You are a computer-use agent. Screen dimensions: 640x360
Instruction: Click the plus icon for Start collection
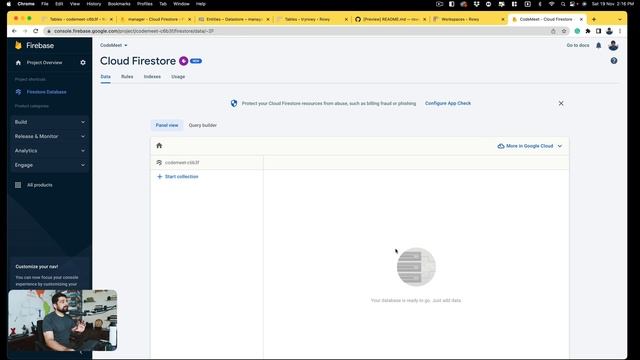[x=160, y=176]
